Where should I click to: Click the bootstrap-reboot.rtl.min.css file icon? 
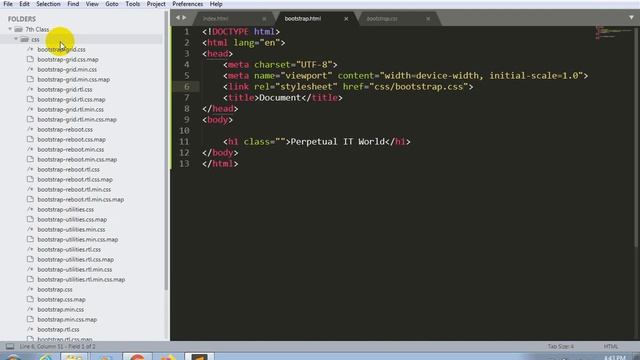tap(30, 189)
